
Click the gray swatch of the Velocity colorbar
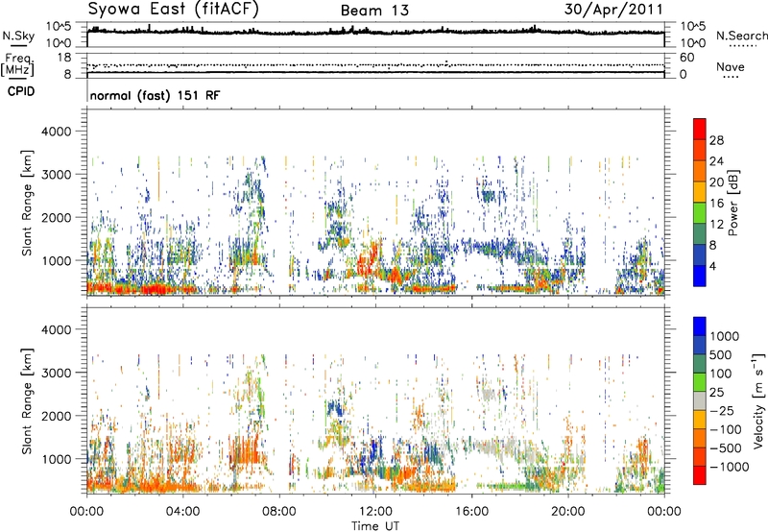coord(700,401)
